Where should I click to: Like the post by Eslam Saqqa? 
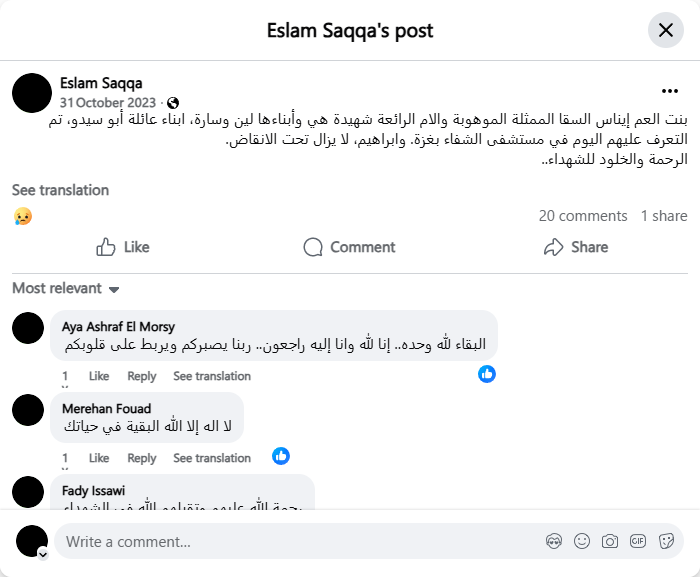point(122,247)
